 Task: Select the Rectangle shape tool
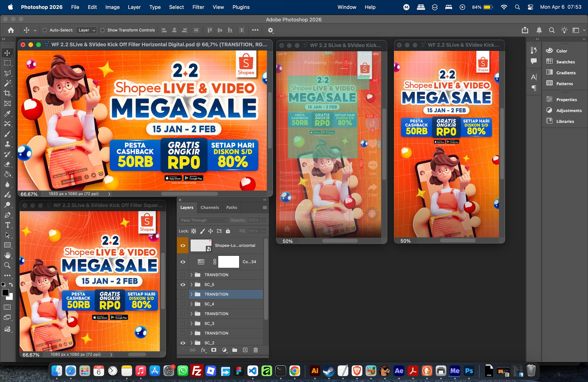[7, 245]
